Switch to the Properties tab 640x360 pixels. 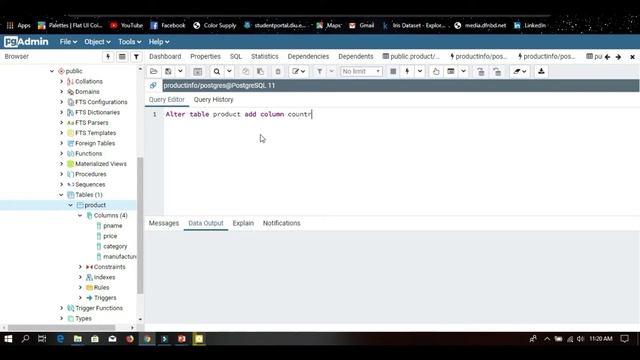205,56
